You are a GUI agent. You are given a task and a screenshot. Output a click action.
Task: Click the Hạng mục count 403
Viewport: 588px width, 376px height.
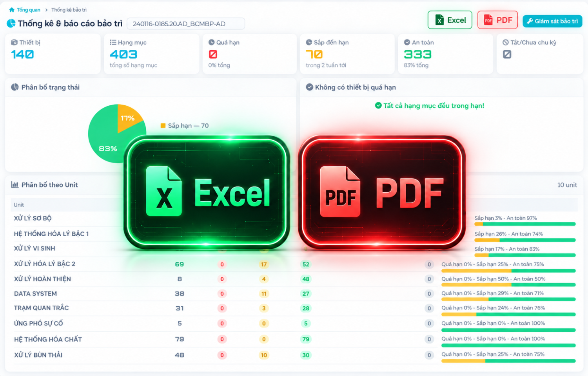[x=123, y=54]
